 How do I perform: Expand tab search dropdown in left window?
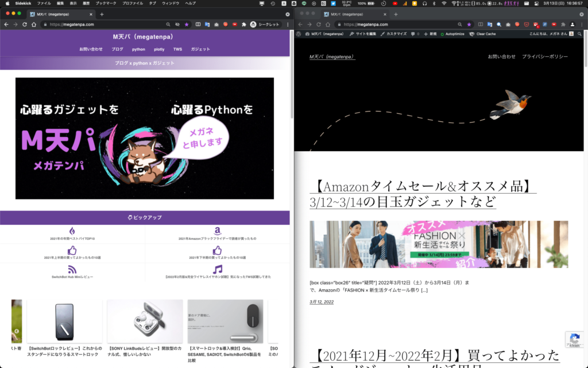tap(288, 14)
